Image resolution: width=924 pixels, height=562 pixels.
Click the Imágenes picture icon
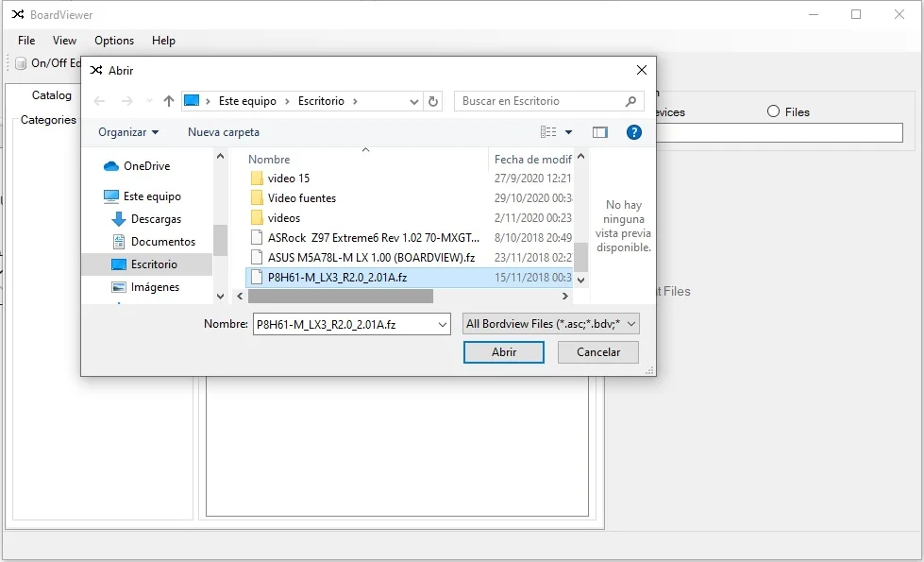click(119, 287)
